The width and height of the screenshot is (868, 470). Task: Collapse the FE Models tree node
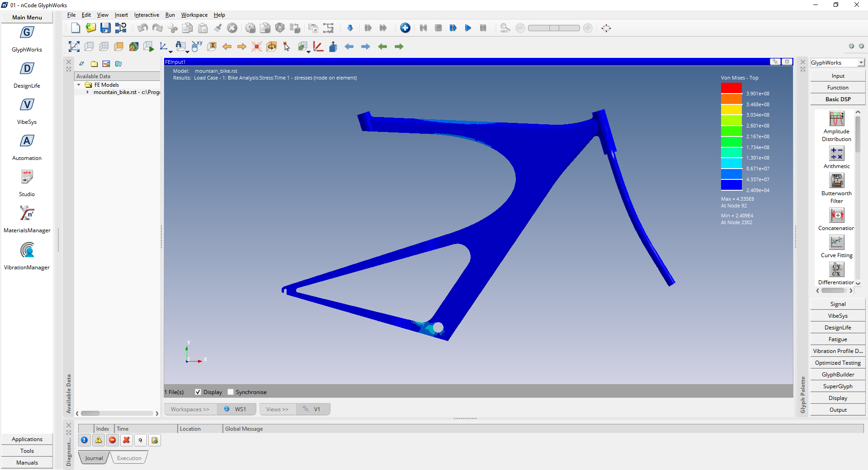79,85
